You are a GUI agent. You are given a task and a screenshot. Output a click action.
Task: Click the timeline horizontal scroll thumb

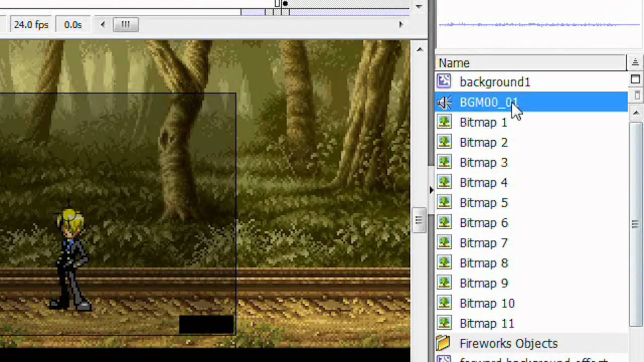coord(125,24)
